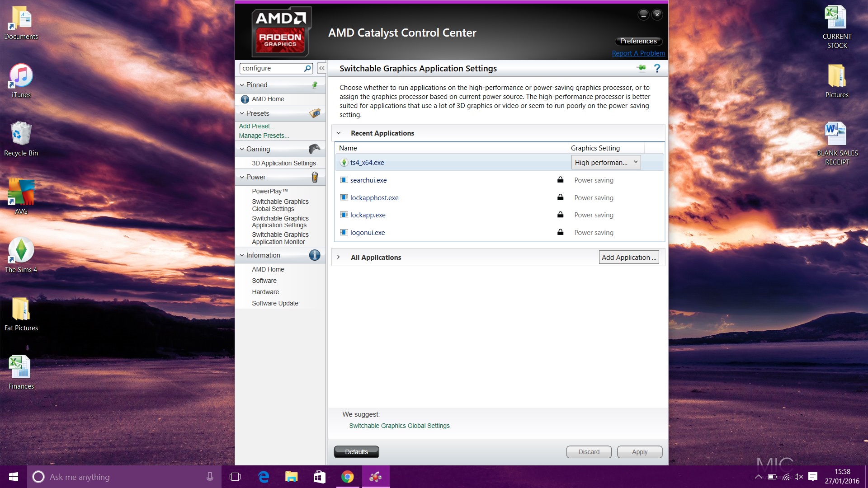Click lock icon on searchui.exe row
The height and width of the screenshot is (488, 868).
pyautogui.click(x=560, y=180)
